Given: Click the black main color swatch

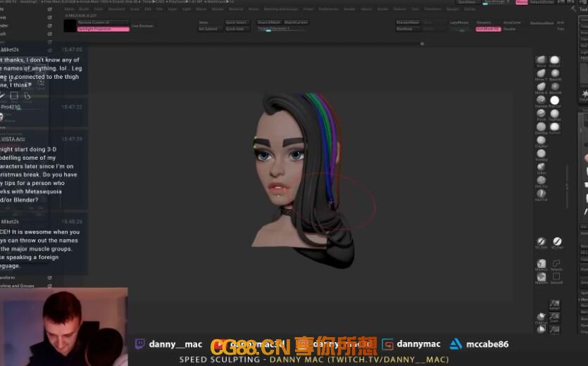Looking at the screenshot, I should 70,26.
